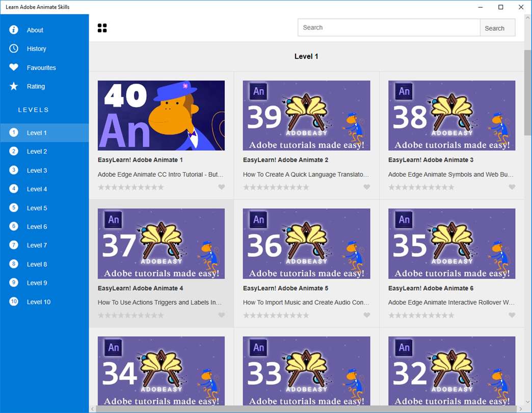Click title "EasyLearn! Adobe Animate 1"

coord(140,160)
